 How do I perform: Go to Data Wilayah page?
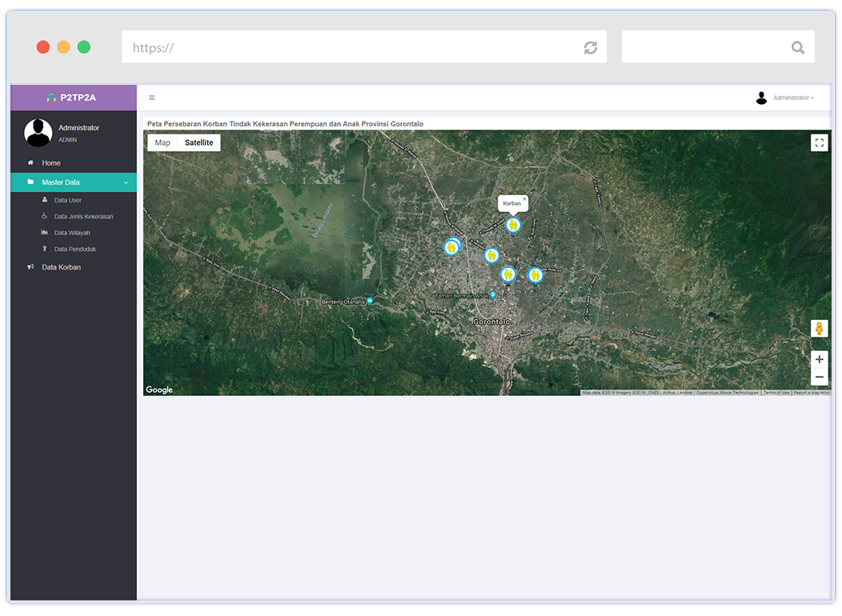(x=72, y=233)
